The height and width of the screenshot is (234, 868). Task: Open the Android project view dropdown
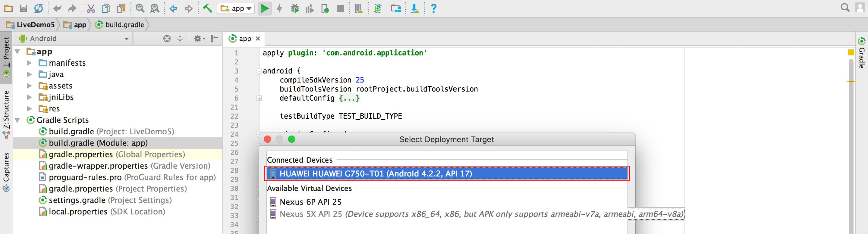pyautogui.click(x=126, y=39)
